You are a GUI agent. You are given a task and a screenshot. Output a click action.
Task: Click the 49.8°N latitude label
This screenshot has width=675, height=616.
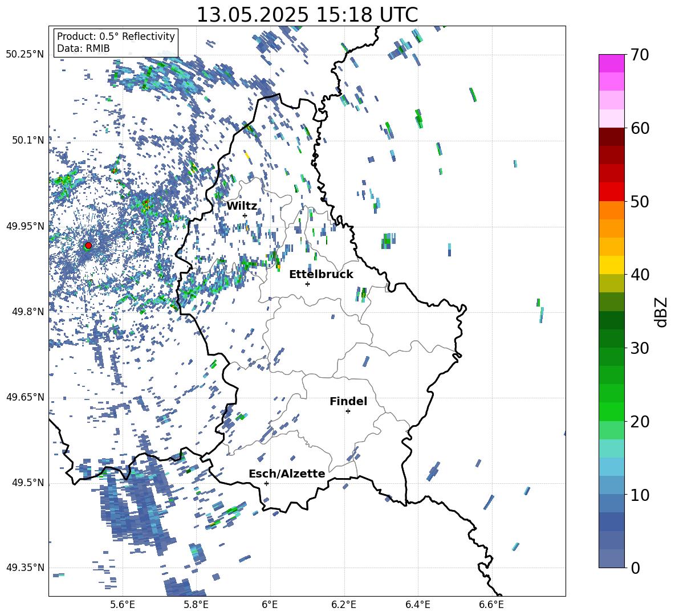click(27, 312)
